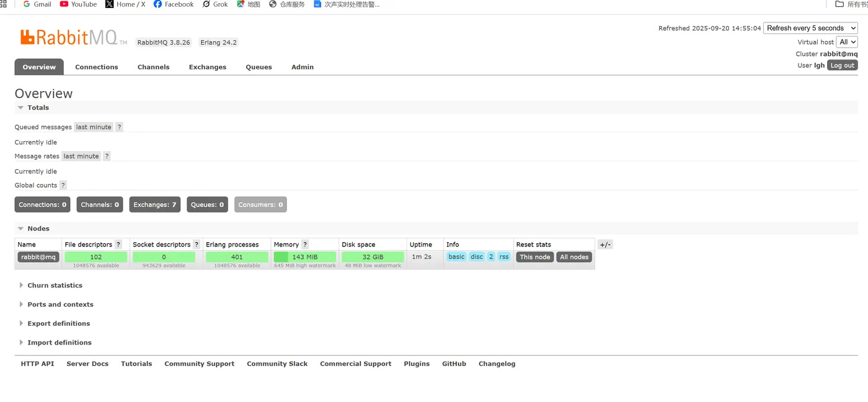Open the rabbit@mq node details

tap(38, 257)
